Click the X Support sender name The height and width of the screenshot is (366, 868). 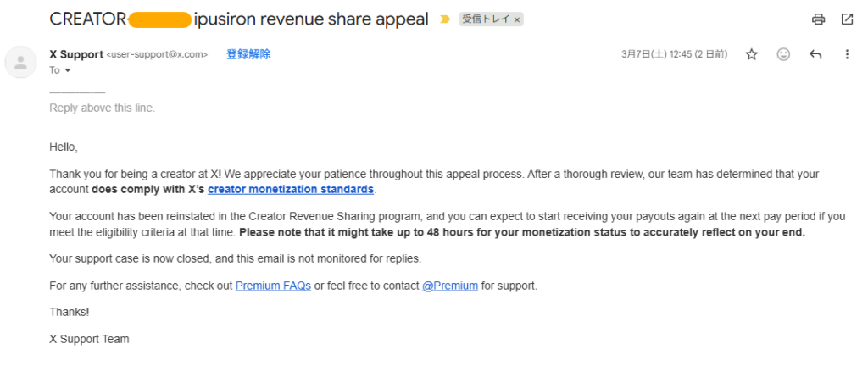pos(76,54)
